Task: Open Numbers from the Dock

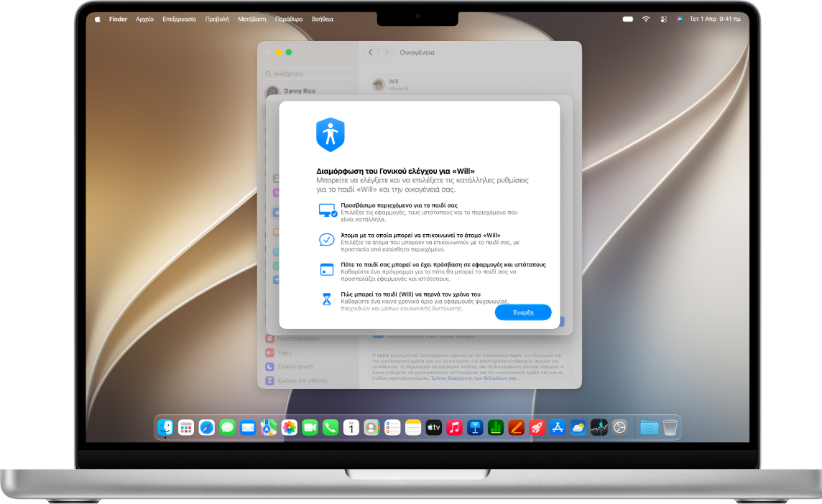Action: coord(495,427)
